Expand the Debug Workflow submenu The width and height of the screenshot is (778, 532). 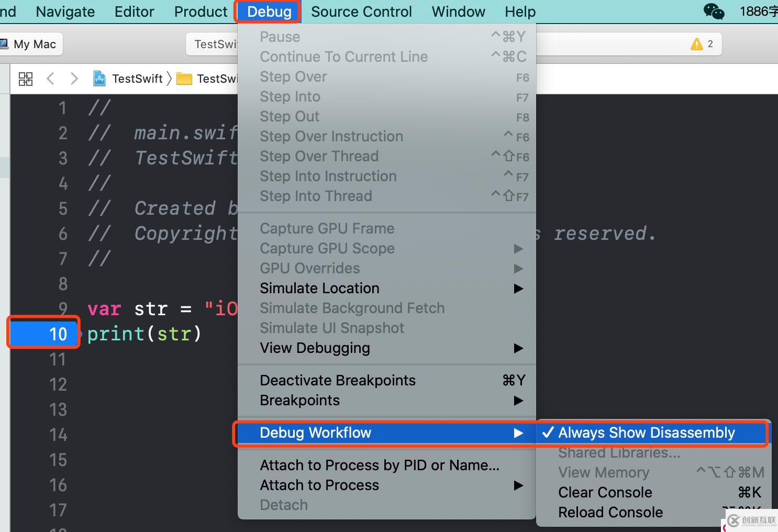386,433
